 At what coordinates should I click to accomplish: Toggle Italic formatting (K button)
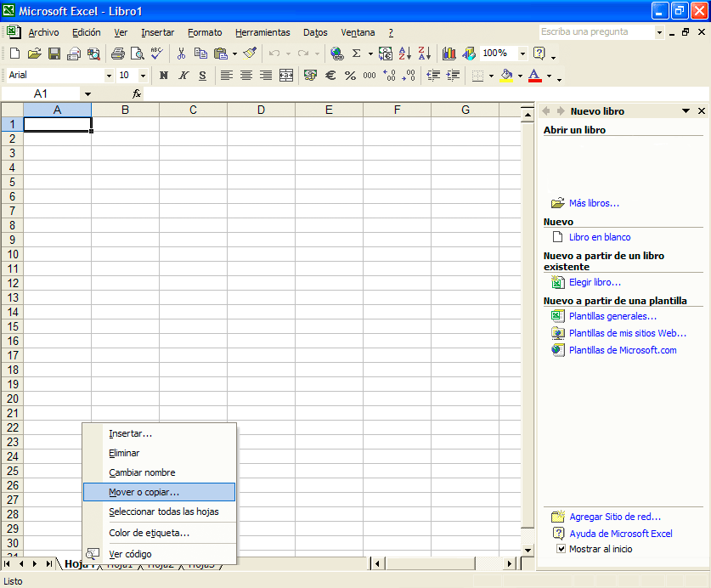pyautogui.click(x=183, y=76)
